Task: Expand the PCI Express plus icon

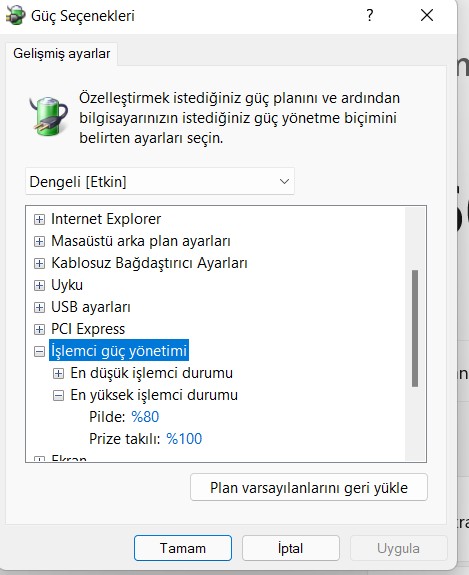Action: click(39, 329)
